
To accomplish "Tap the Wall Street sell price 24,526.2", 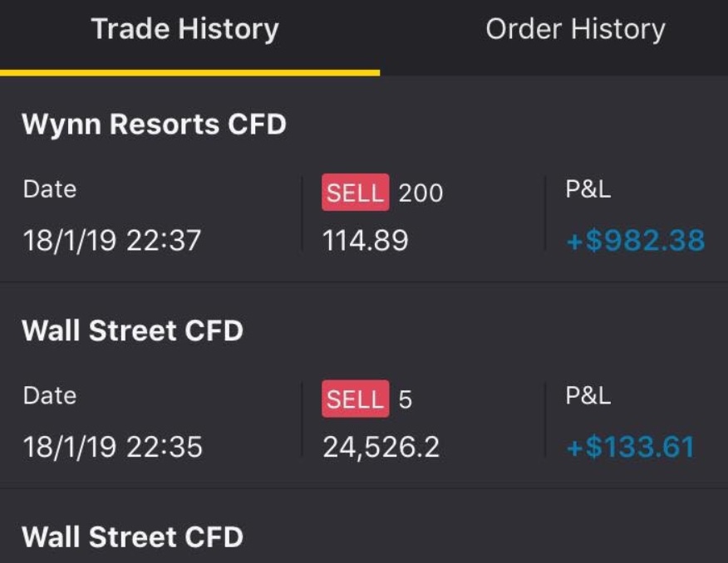I will (381, 448).
